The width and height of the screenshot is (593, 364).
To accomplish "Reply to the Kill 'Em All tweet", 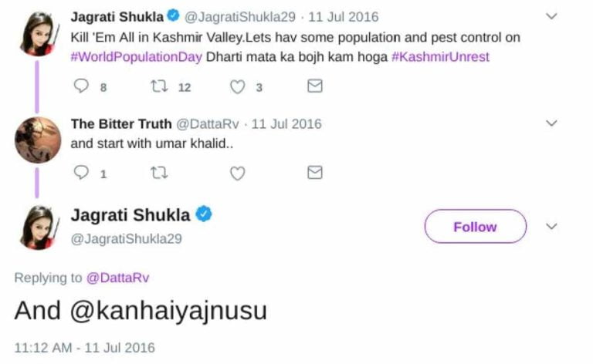I will [x=82, y=87].
